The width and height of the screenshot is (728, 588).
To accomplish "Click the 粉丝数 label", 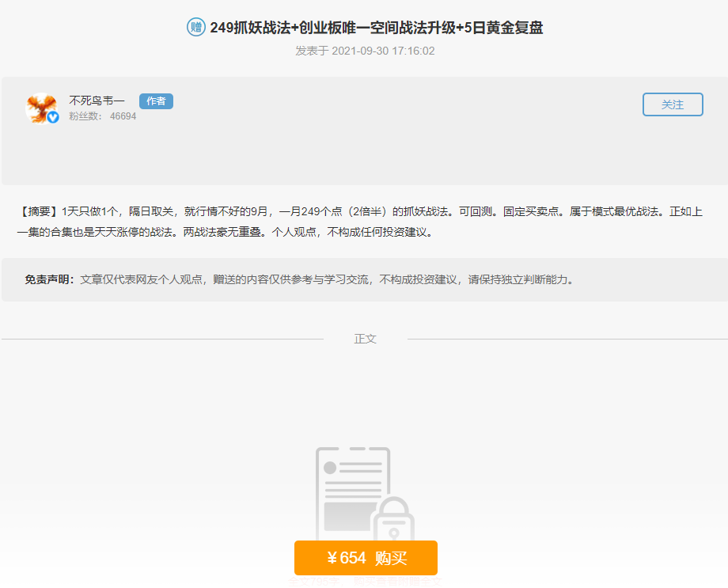I will click(85, 116).
